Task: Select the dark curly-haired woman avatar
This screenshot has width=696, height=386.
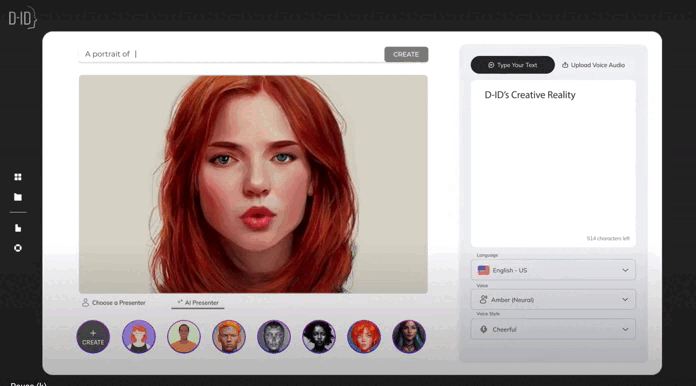Action: point(319,337)
